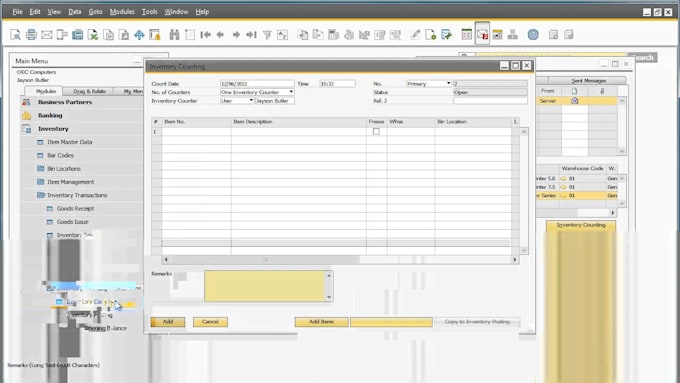Image resolution: width=680 pixels, height=383 pixels.
Task: Open the Tools menu
Action: [150, 12]
